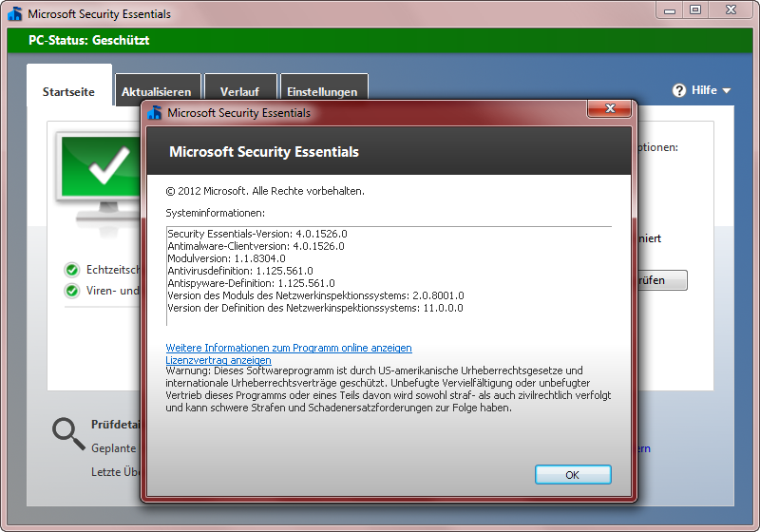Viewport: 760px width, 532px height.
Task: Open the Einstellungen tab
Action: point(322,91)
